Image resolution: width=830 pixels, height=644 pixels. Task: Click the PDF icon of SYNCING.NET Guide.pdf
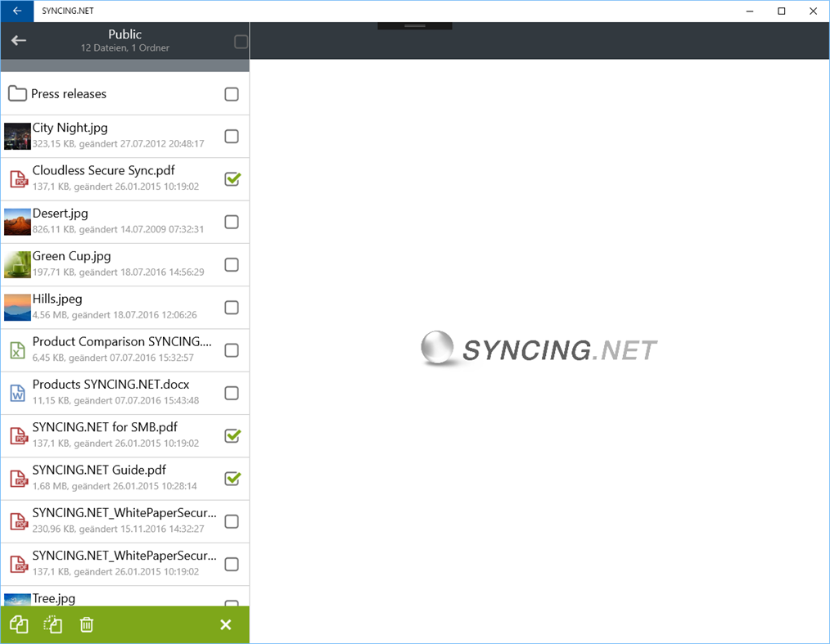[x=16, y=477]
